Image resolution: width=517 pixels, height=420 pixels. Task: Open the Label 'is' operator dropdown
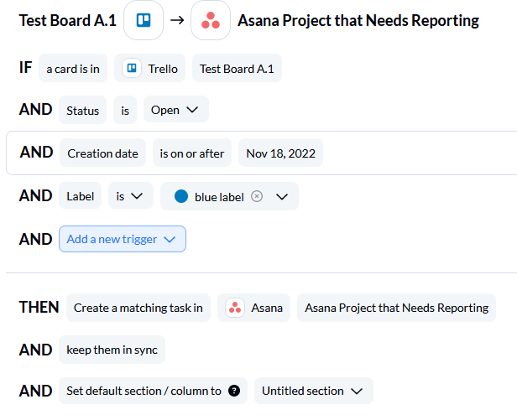point(131,196)
